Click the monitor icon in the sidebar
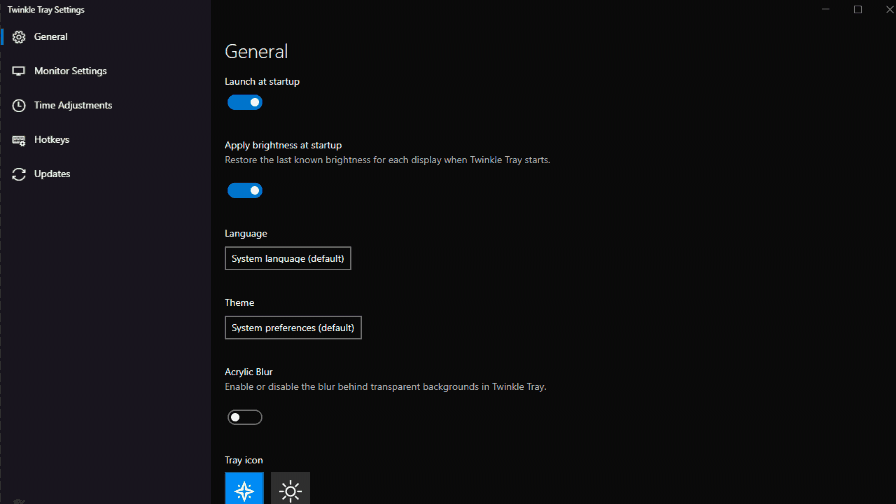This screenshot has height=504, width=896. point(18,71)
